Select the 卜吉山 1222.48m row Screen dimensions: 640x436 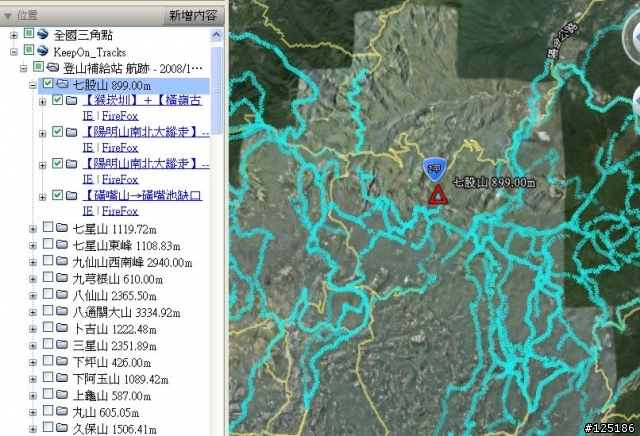coord(114,329)
